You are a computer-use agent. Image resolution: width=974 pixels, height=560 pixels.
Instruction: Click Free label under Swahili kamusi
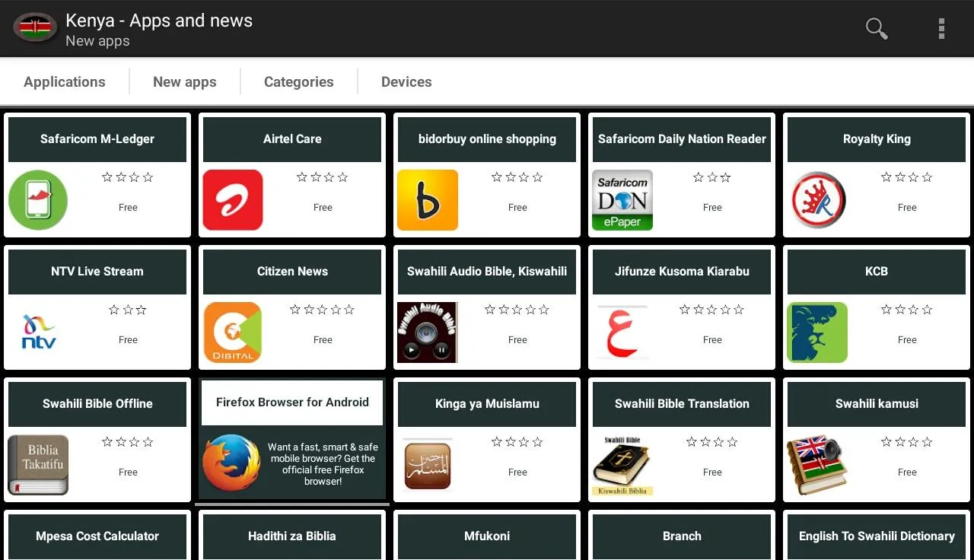click(907, 472)
